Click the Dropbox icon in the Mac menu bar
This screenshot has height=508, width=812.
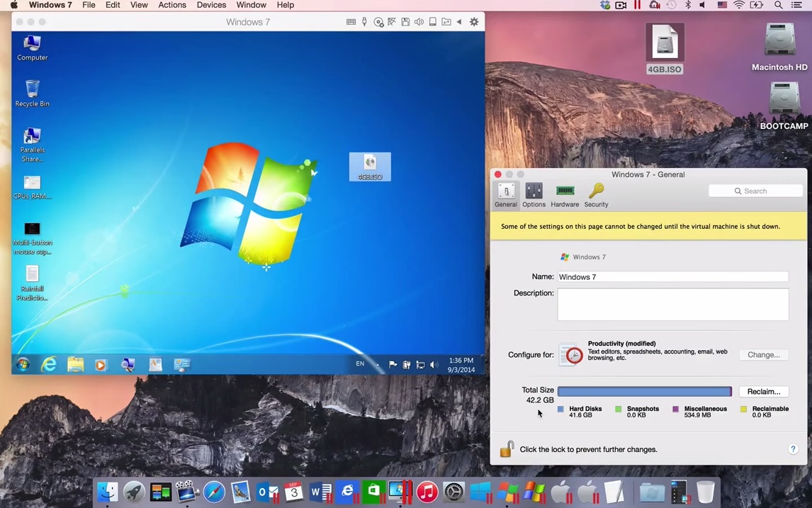(x=605, y=5)
